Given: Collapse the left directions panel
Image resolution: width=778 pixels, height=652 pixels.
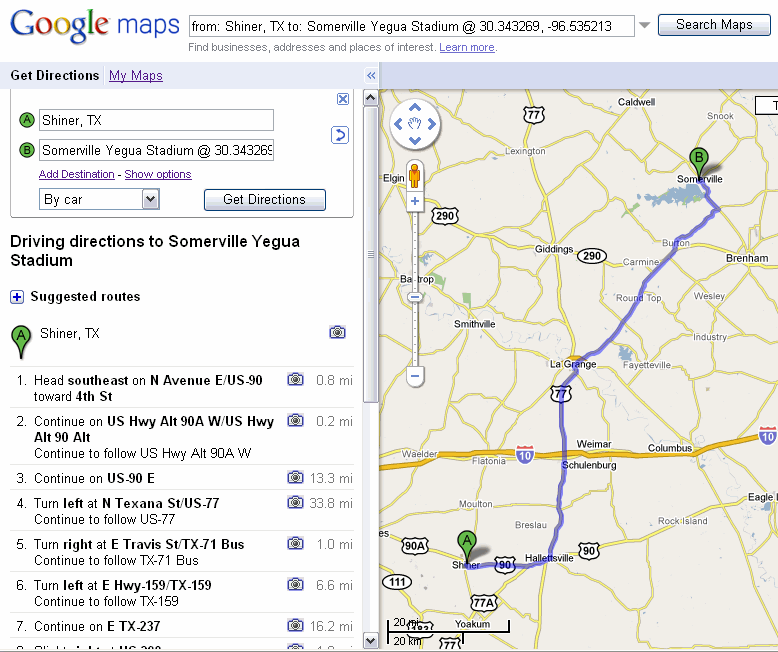Looking at the screenshot, I should 371,75.
